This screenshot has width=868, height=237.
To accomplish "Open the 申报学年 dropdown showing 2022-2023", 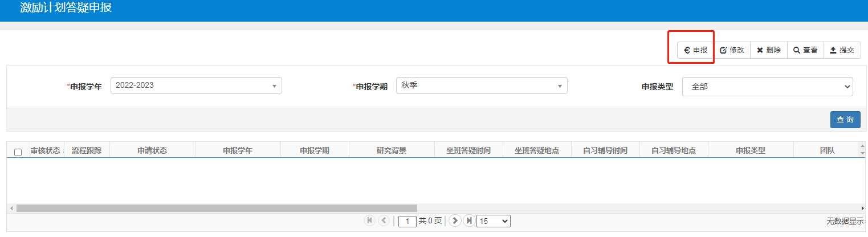I will (196, 85).
